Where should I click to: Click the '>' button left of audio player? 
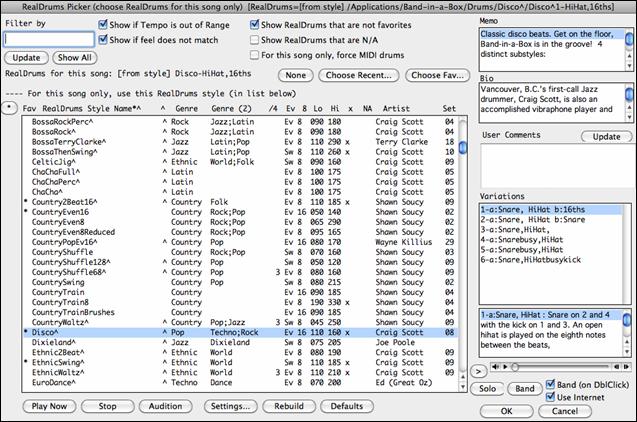point(479,371)
